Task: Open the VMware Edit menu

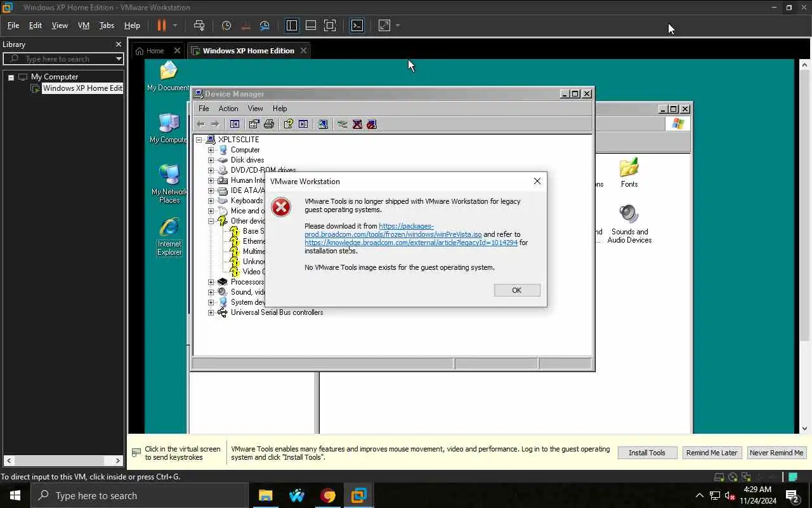Action: tap(36, 25)
